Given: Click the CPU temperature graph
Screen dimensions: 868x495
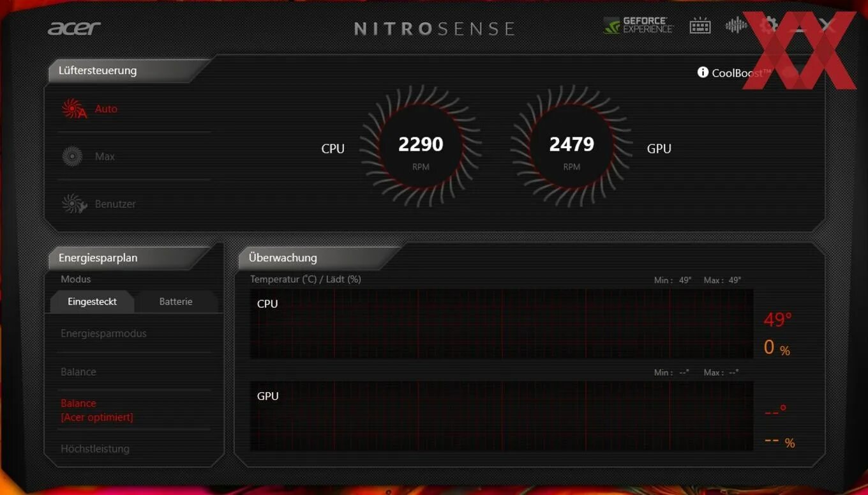Looking at the screenshot, I should [502, 324].
